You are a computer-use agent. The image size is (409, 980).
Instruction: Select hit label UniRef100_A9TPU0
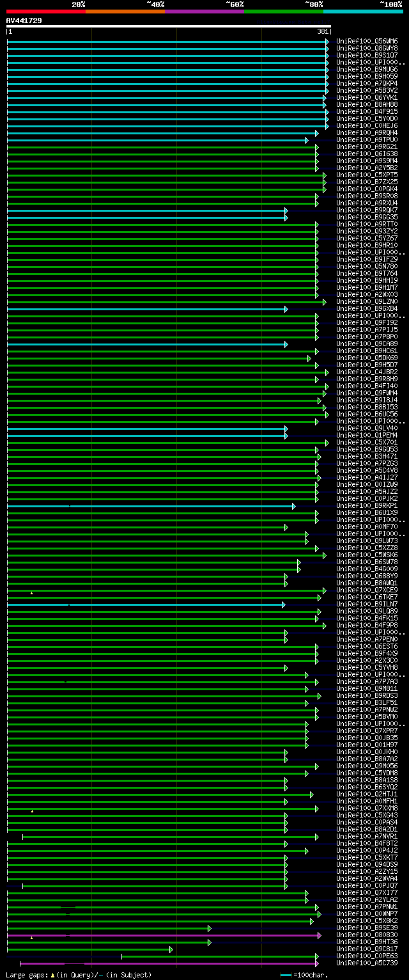(x=367, y=140)
